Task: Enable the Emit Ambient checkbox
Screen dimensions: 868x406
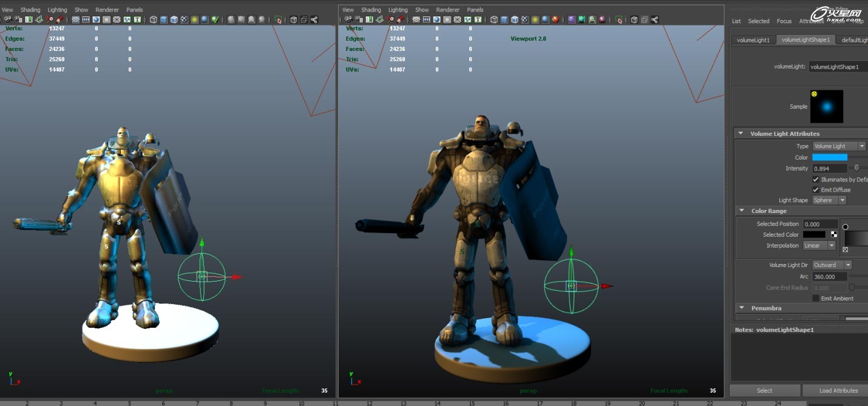Action: [x=816, y=299]
